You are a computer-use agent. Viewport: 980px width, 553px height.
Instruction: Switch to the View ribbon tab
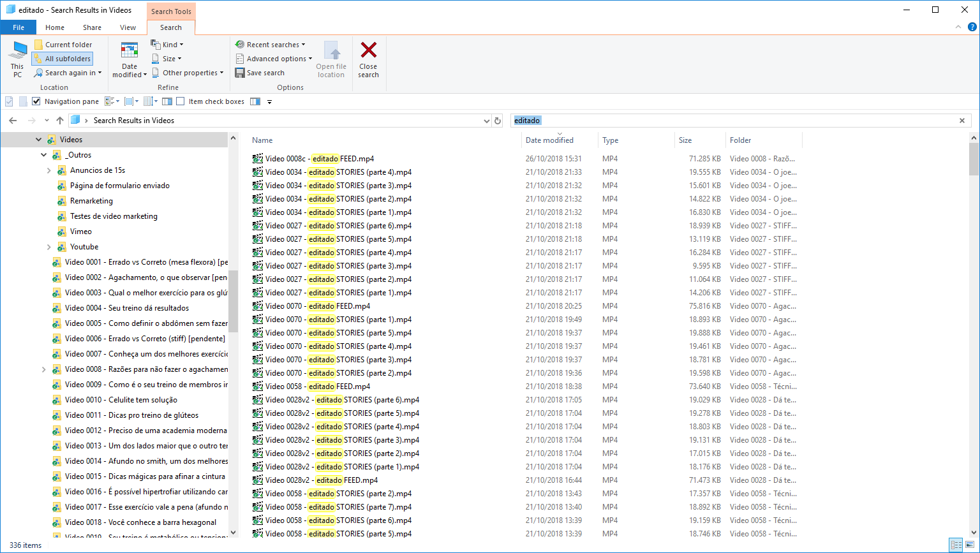128,27
